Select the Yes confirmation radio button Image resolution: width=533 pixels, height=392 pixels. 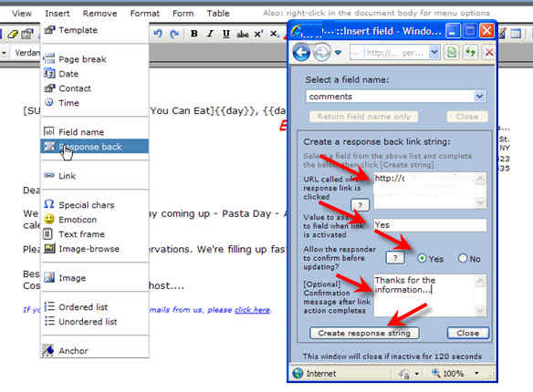click(422, 258)
